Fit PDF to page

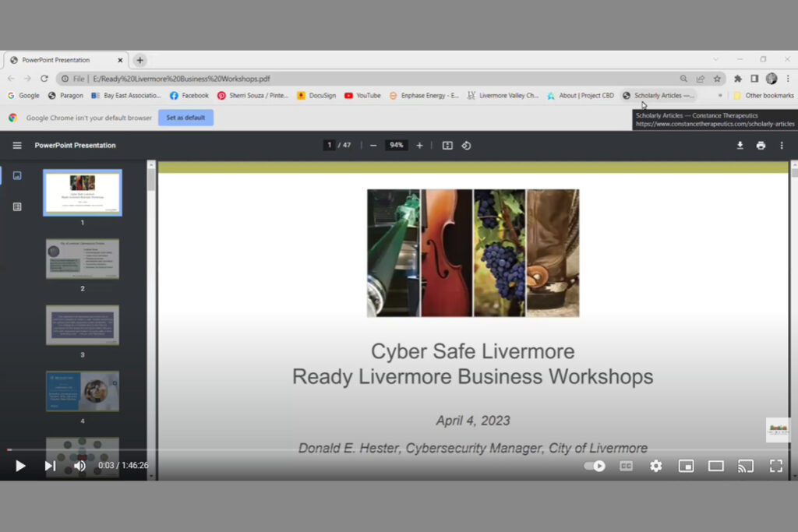447,146
